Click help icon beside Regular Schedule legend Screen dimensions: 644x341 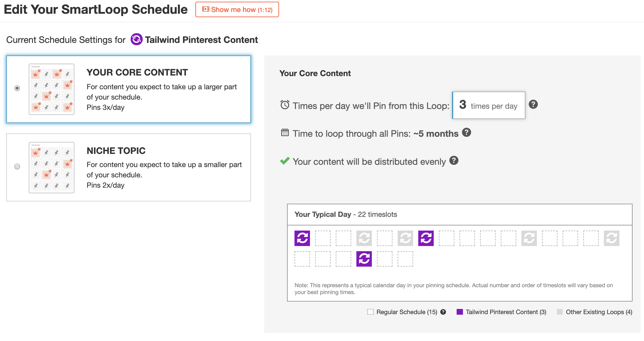443,312
